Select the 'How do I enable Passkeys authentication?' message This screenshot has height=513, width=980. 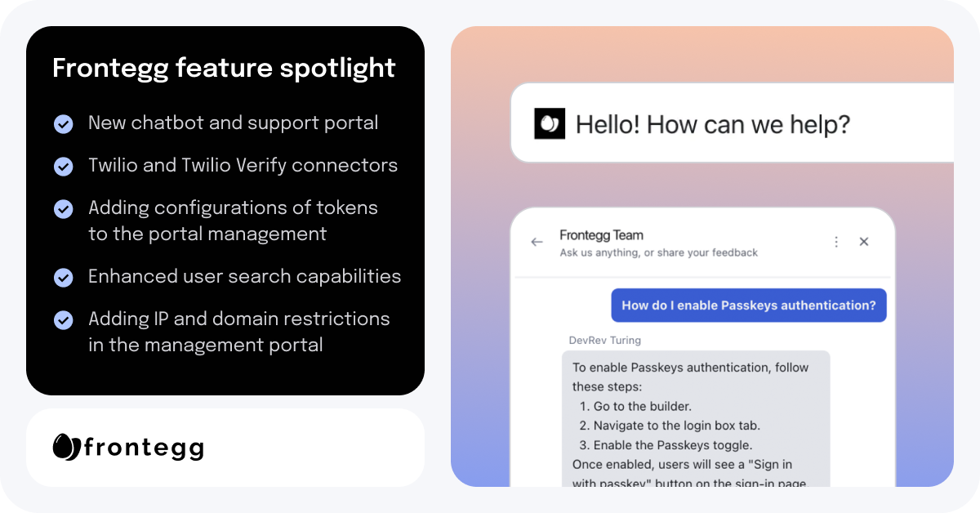point(749,306)
